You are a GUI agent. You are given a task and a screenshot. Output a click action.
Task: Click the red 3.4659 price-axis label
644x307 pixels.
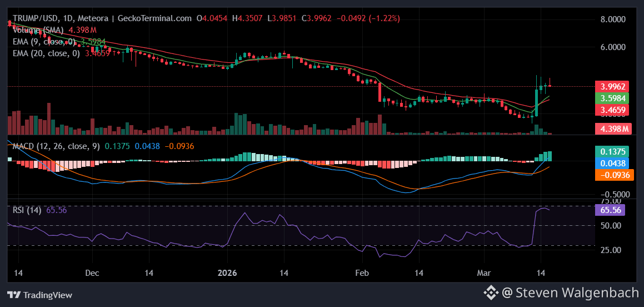pyautogui.click(x=613, y=110)
